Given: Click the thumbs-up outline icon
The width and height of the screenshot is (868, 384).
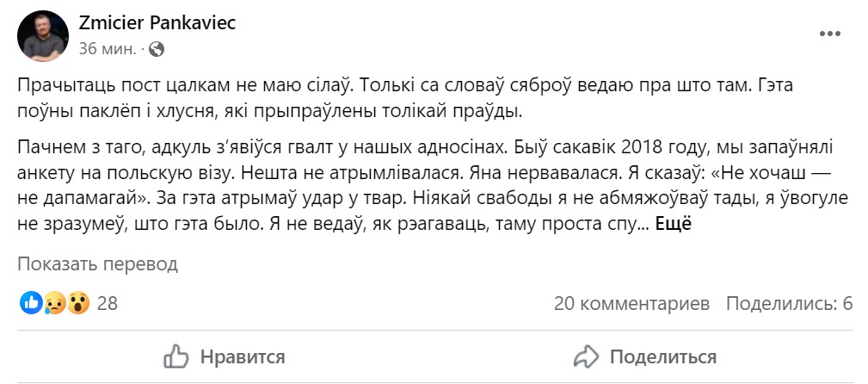Looking at the screenshot, I should click(x=176, y=356).
